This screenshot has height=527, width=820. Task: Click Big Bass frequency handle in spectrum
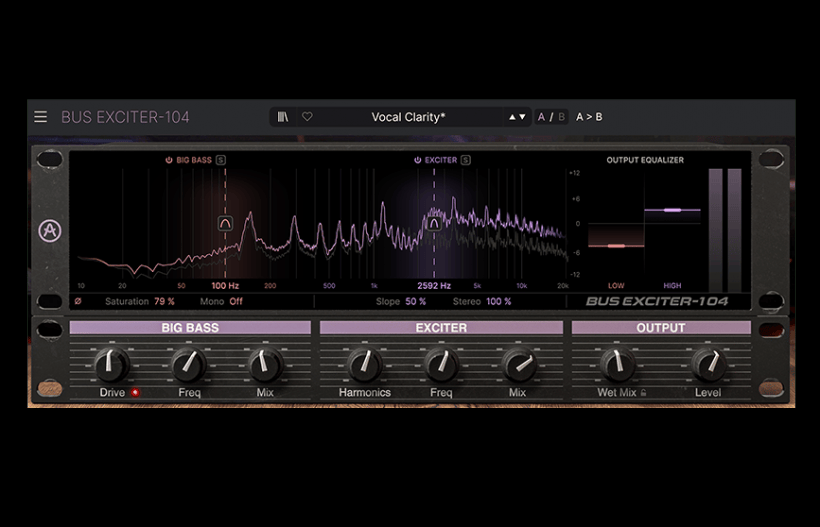(225, 224)
